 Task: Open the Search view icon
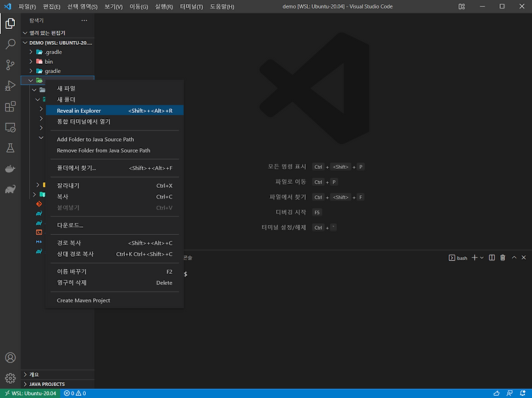[10, 44]
